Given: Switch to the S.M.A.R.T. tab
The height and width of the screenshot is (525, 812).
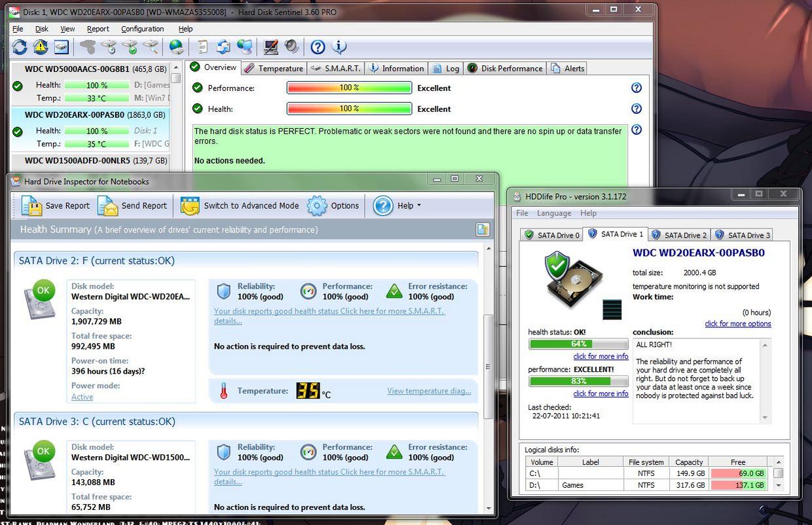Looking at the screenshot, I should click(x=335, y=68).
